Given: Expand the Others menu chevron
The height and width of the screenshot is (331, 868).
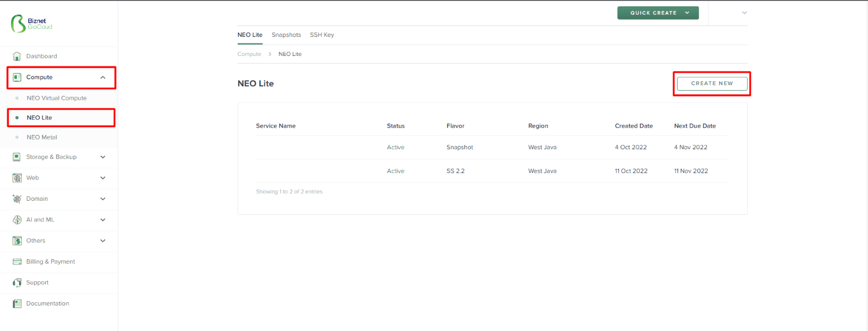Looking at the screenshot, I should [103, 240].
